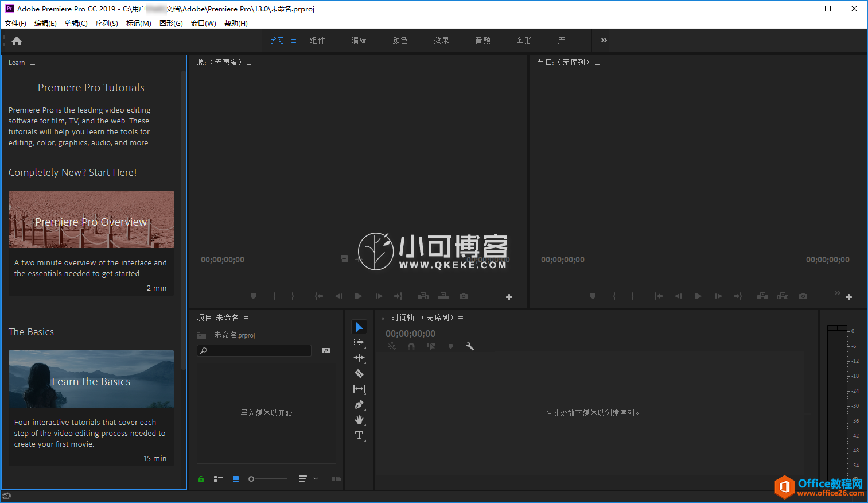Adjust Project panel thumbnail zoom slider
This screenshot has width=868, height=503.
coord(268,479)
